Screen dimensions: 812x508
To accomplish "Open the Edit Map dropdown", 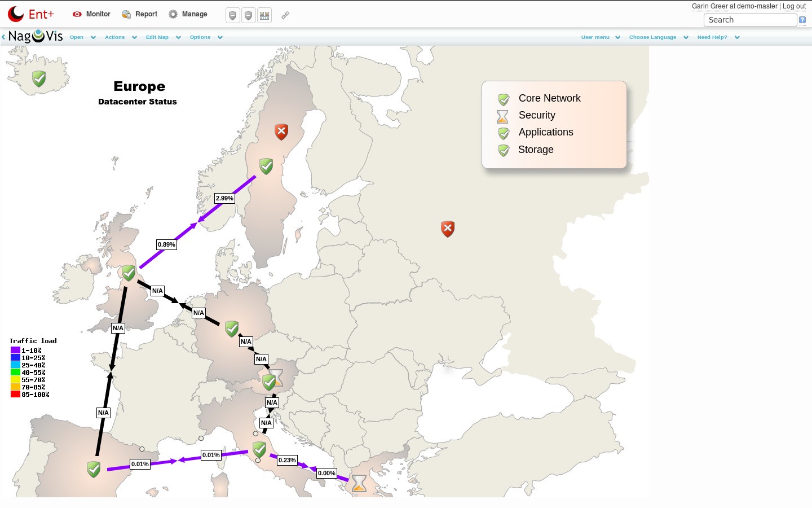I will [162, 37].
